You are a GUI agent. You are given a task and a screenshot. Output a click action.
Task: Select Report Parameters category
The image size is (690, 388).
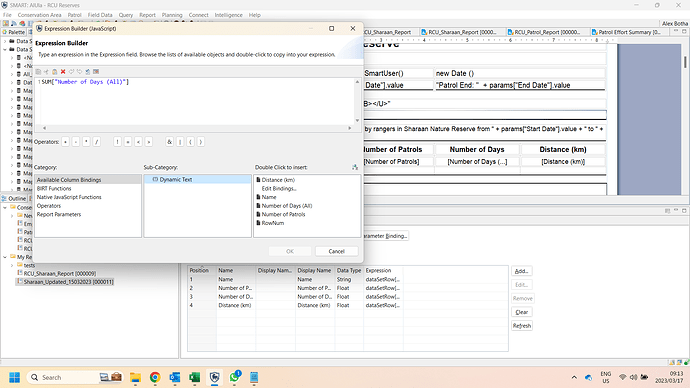[x=59, y=214]
